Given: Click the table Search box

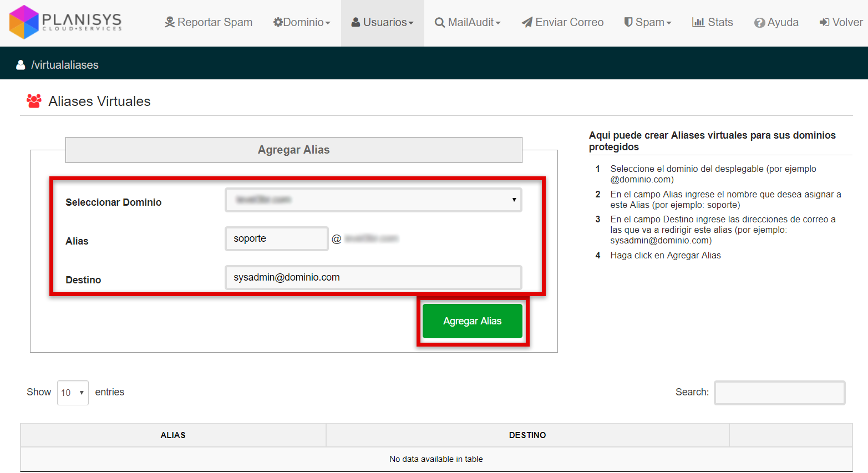Looking at the screenshot, I should [x=779, y=393].
